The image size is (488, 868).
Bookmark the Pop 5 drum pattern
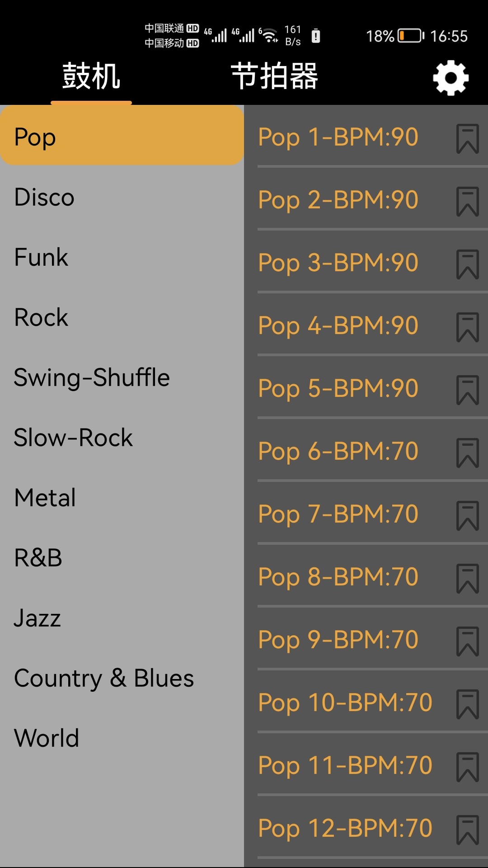click(467, 390)
